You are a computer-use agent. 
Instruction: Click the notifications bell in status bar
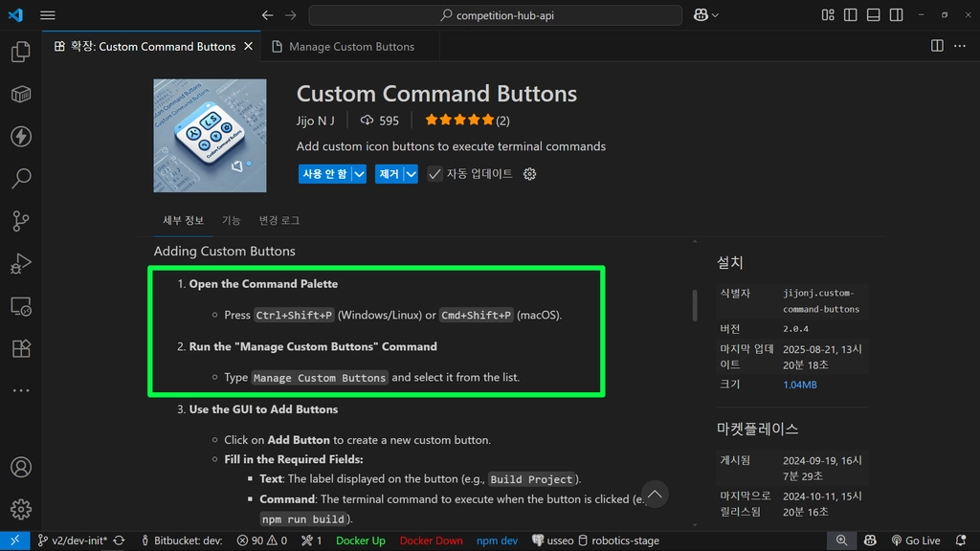(961, 540)
